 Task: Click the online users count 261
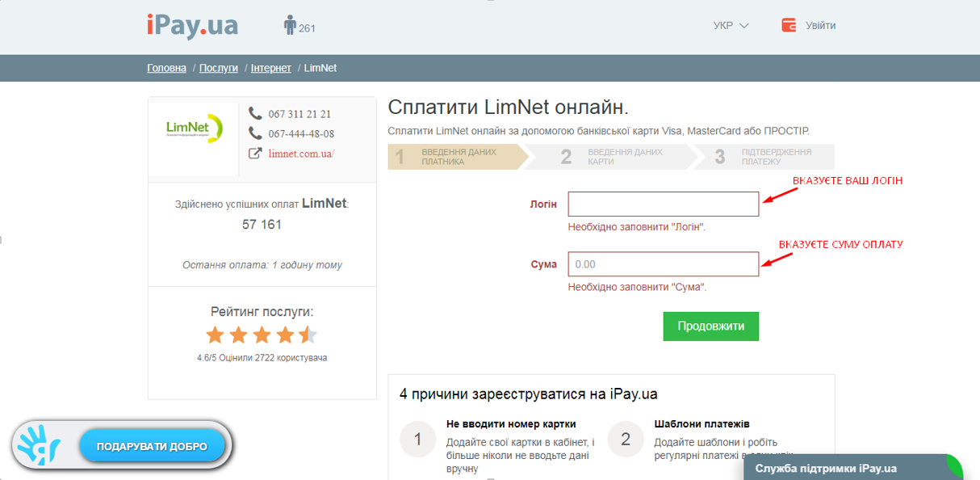click(x=307, y=28)
